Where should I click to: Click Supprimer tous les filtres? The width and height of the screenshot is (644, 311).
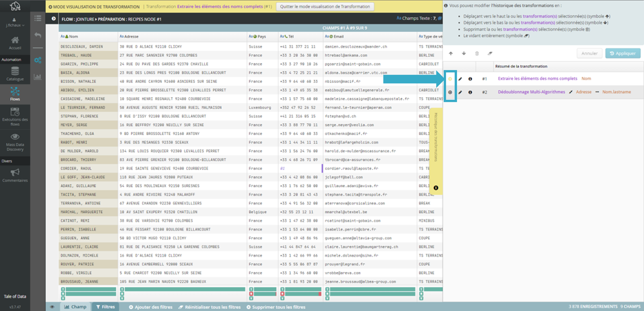coord(276,307)
